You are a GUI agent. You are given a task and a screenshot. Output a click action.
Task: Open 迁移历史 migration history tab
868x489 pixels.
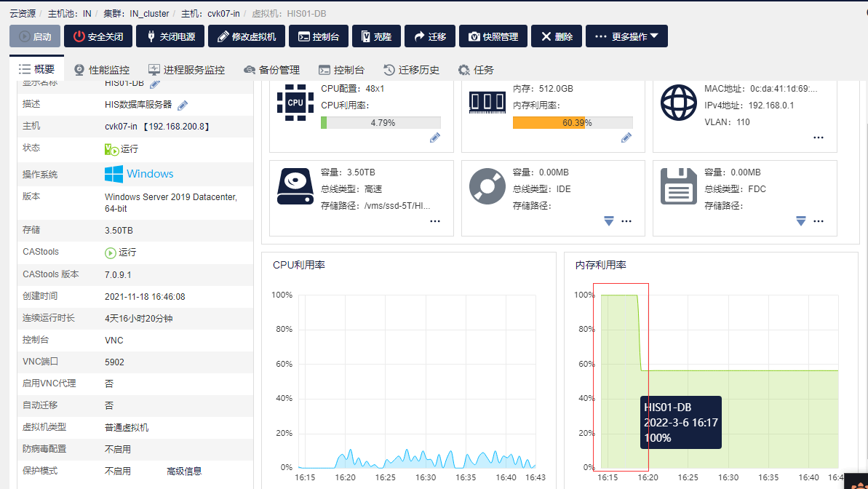click(x=411, y=70)
